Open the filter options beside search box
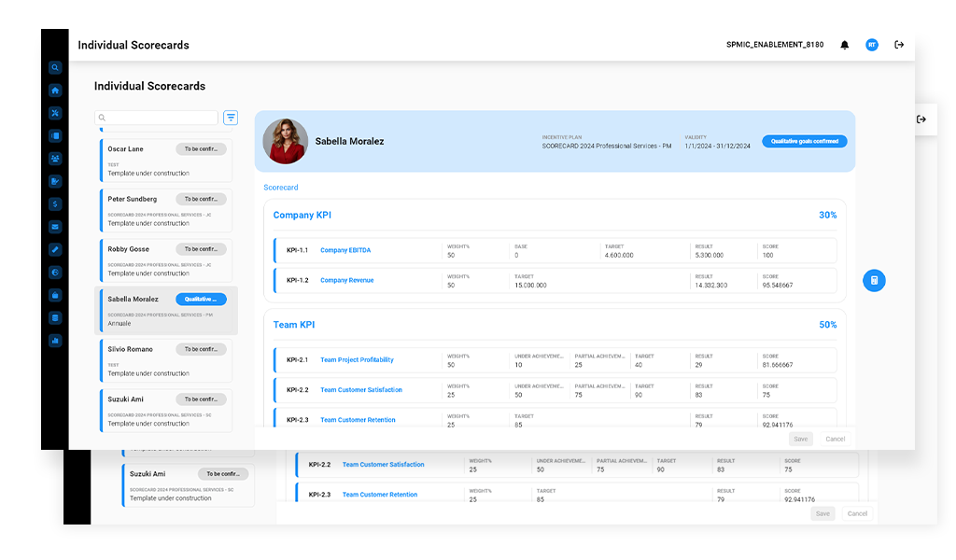Image resolution: width=956 pixels, height=560 pixels. [231, 118]
